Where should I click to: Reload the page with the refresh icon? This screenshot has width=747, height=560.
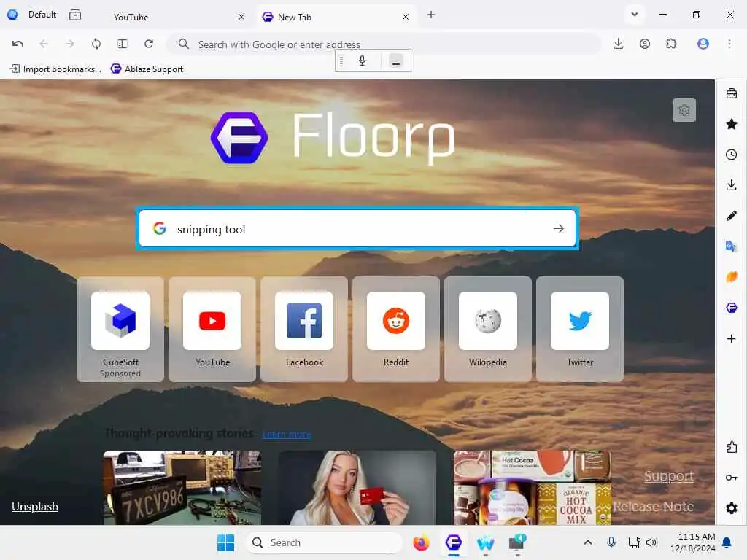click(149, 44)
